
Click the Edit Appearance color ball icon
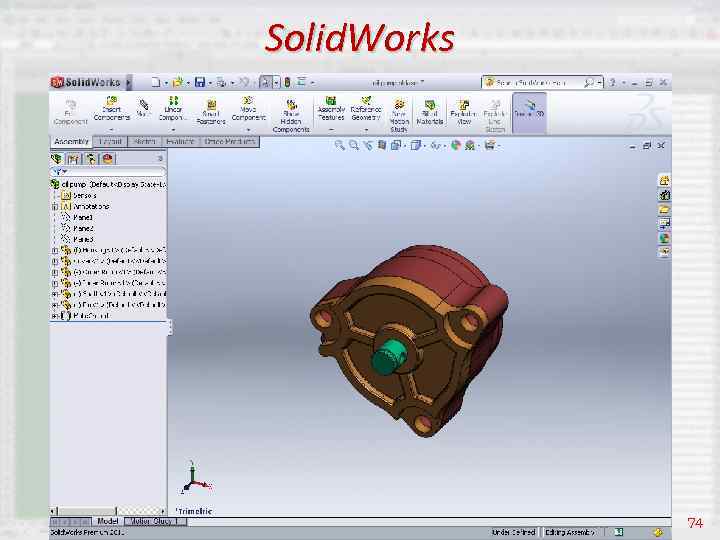coord(456,146)
